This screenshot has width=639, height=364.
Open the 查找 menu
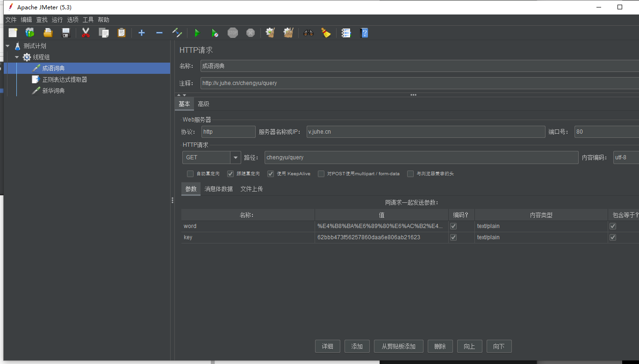(42, 20)
